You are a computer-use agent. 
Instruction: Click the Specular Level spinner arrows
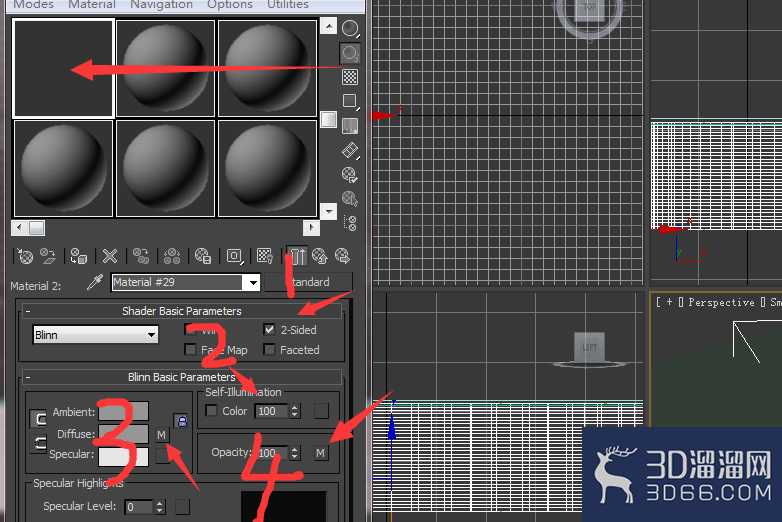[160, 507]
